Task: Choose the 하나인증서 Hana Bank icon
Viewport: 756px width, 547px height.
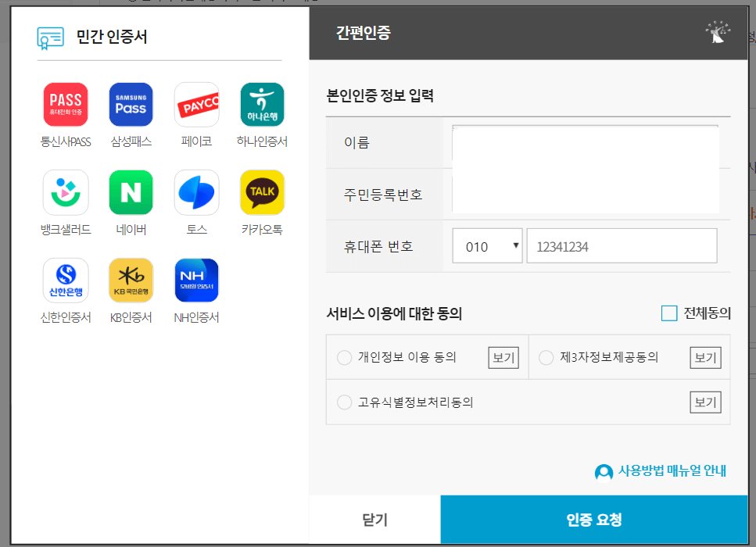Action: coord(262,105)
